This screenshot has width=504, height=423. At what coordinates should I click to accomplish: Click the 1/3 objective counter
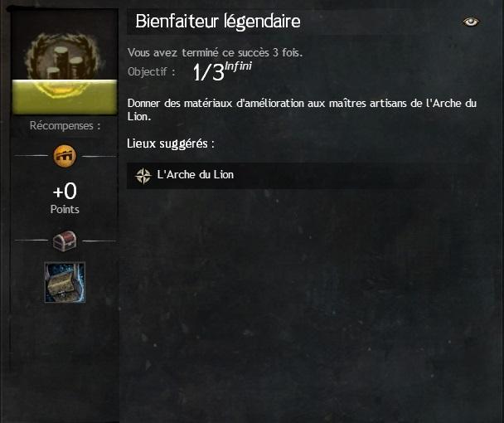208,72
